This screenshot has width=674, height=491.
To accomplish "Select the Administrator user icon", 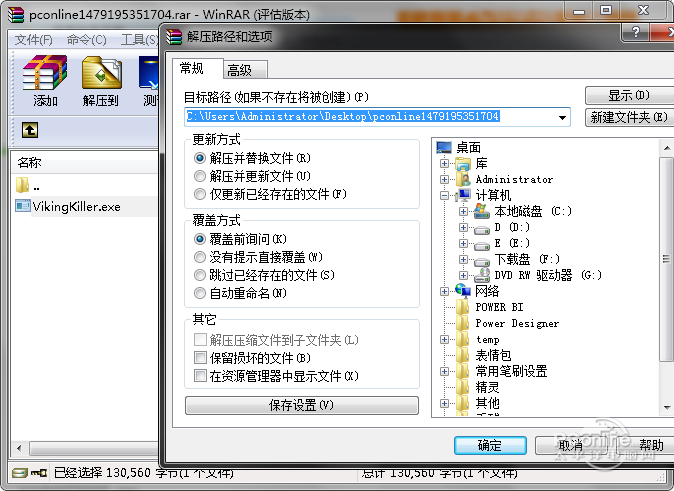I will point(463,179).
